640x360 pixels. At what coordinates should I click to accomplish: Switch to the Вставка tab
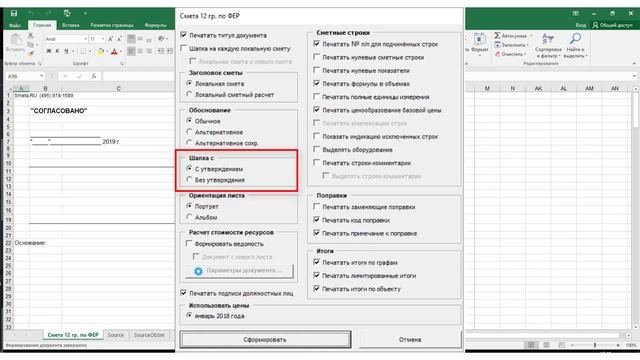point(71,25)
